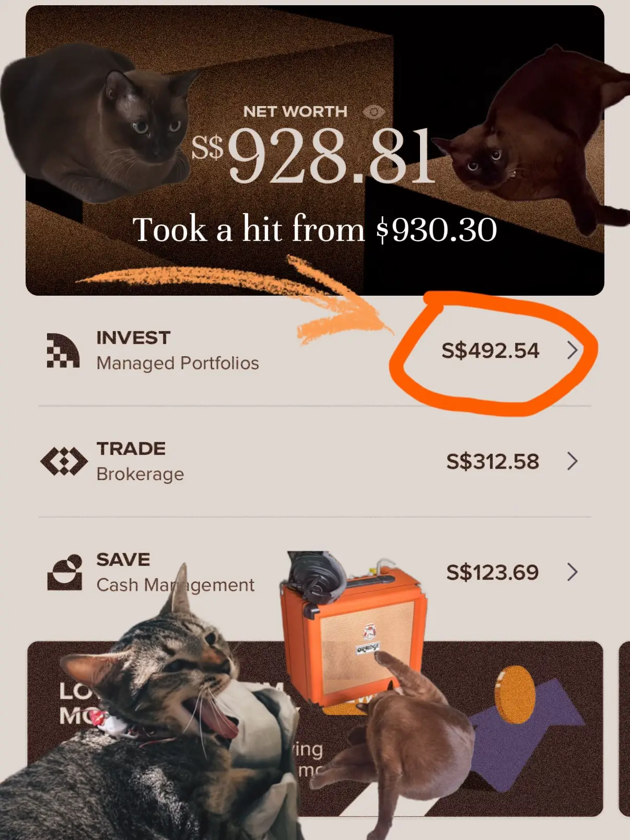The height and width of the screenshot is (840, 630).
Task: Open Trade Brokerage section
Action: tap(314, 461)
